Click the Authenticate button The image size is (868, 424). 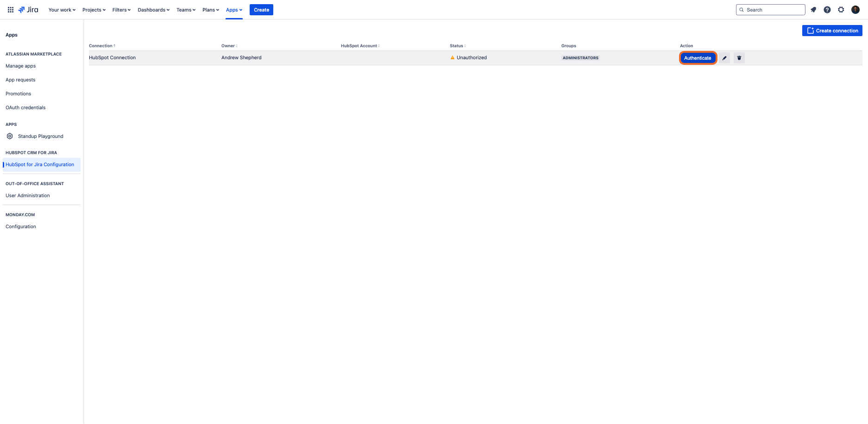pyautogui.click(x=698, y=58)
